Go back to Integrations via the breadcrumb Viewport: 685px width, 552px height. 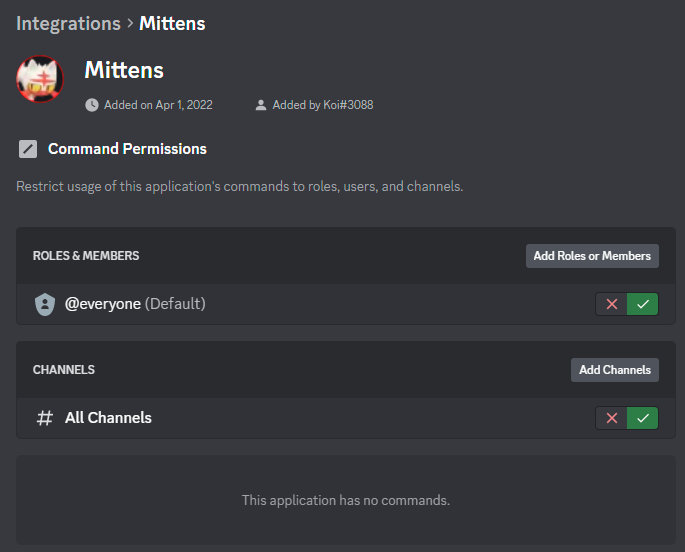click(67, 23)
